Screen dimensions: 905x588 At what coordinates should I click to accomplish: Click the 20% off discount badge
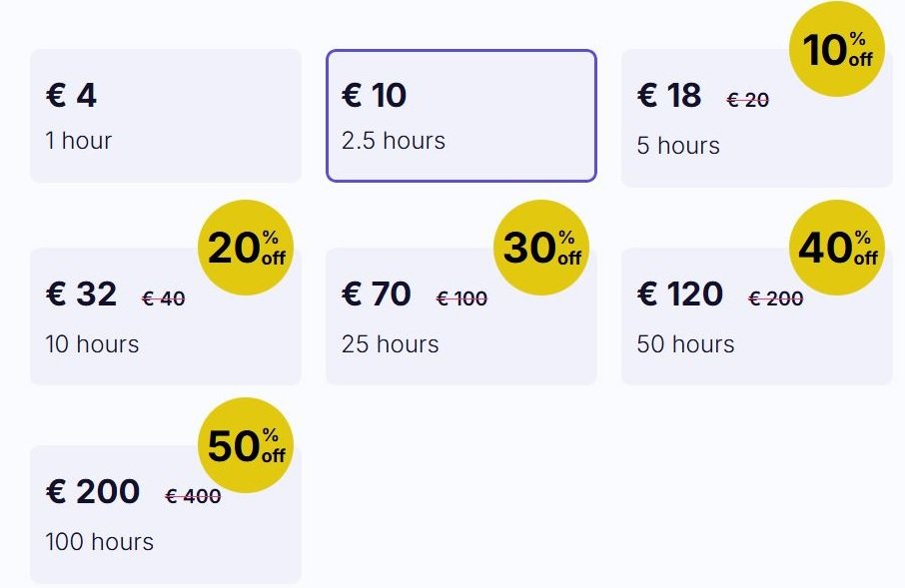click(246, 248)
